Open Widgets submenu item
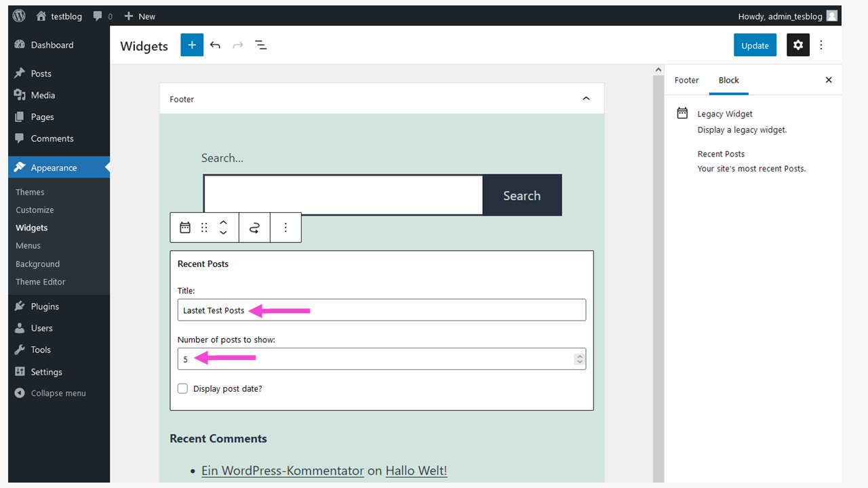 tap(32, 228)
